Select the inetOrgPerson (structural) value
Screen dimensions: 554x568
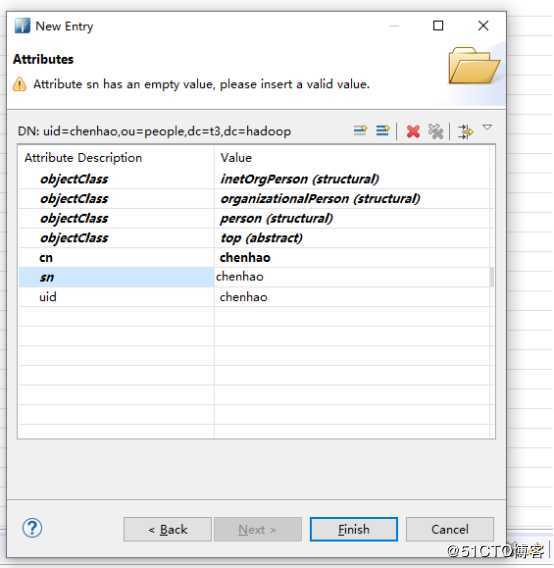tap(300, 179)
